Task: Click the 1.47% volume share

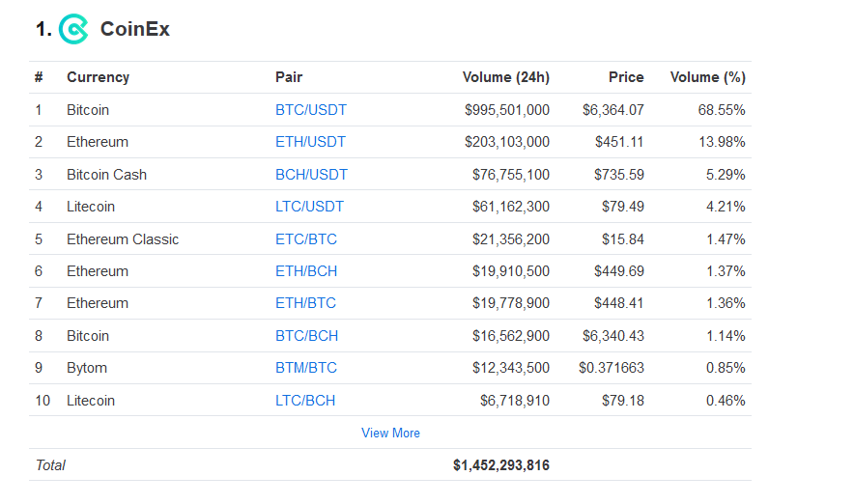Action: pos(726,239)
